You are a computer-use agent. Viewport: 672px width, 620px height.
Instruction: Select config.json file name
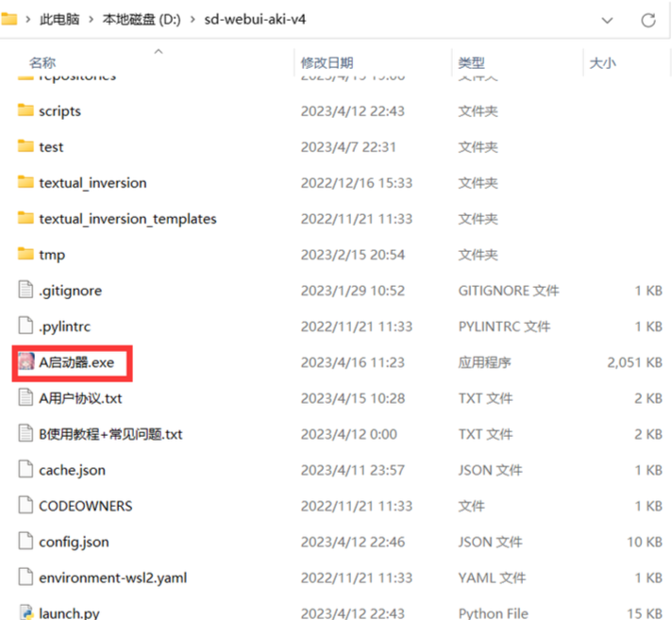pyautogui.click(x=74, y=543)
